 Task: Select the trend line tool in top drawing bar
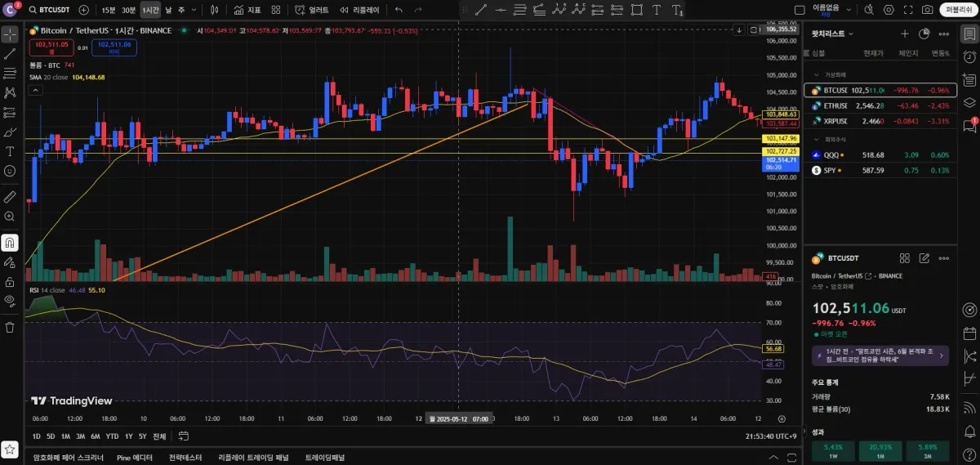pos(481,10)
